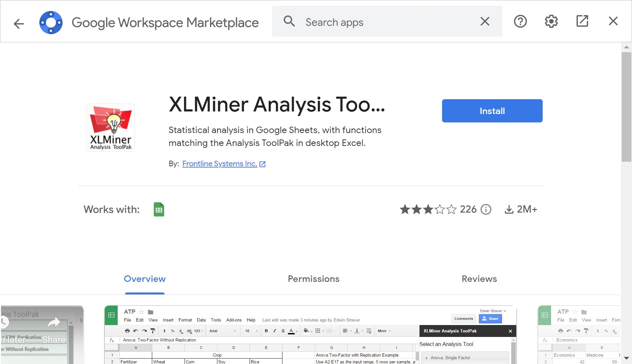This screenshot has height=364, width=632.
Task: Open settings gear icon
Action: [x=551, y=22]
